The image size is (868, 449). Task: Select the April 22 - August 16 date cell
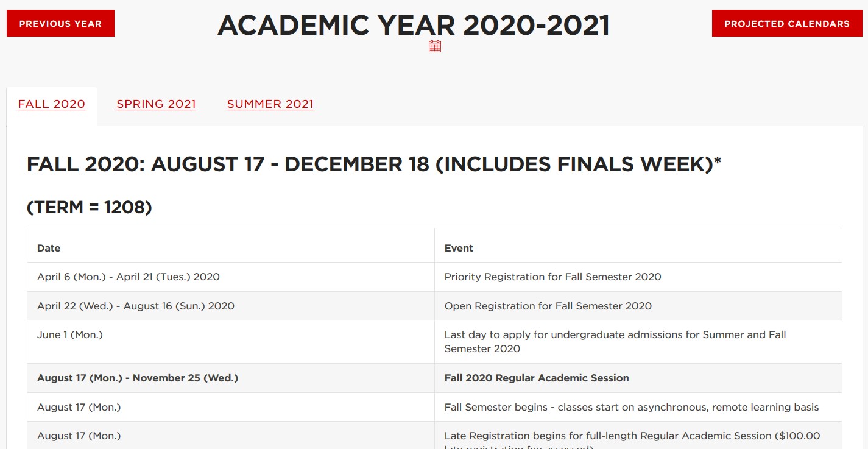click(x=135, y=306)
